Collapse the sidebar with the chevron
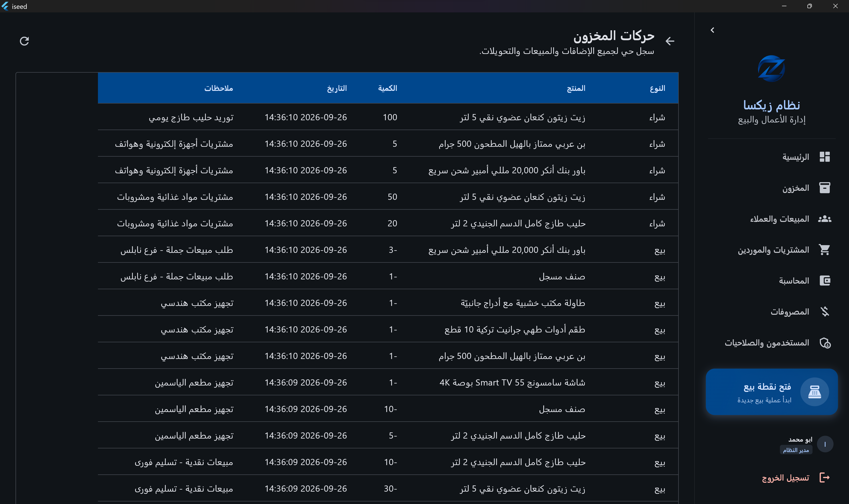 point(713,30)
